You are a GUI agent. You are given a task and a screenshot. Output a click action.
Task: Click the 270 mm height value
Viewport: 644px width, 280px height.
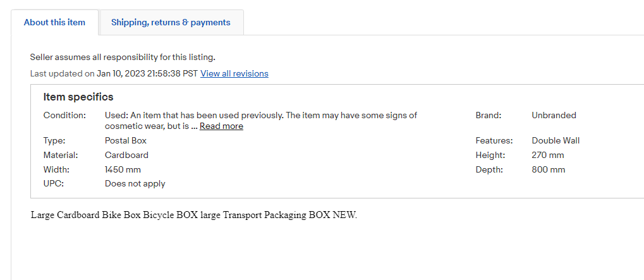pos(548,155)
